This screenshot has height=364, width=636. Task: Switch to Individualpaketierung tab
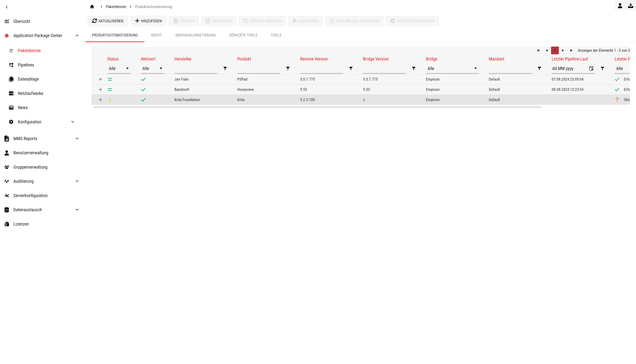[195, 35]
